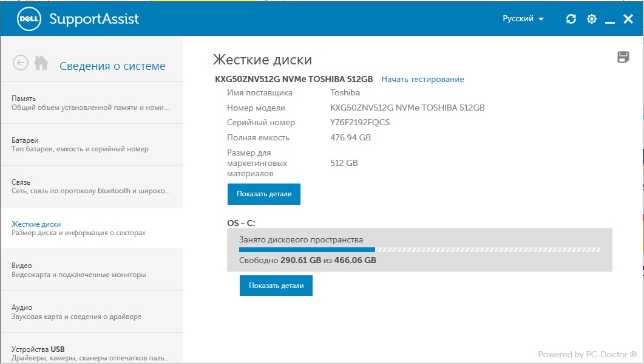Click the Dell logo icon

pos(29,18)
